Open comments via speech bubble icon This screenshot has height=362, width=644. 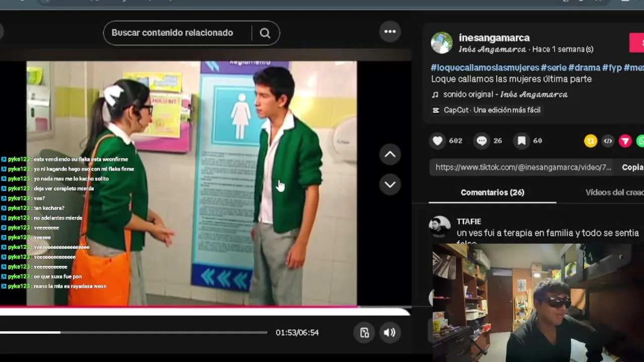click(x=481, y=141)
